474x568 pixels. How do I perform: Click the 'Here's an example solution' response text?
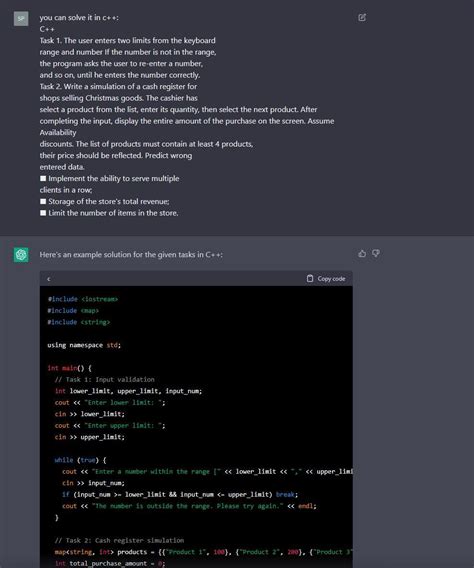[x=131, y=255]
